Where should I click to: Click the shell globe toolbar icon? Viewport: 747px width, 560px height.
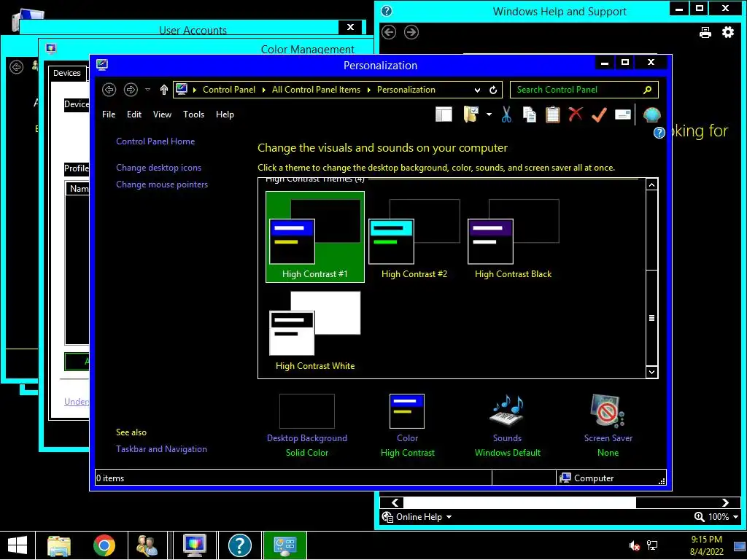point(651,114)
